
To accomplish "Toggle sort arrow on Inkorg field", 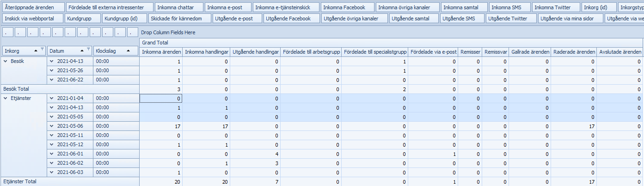I will pos(36,50).
